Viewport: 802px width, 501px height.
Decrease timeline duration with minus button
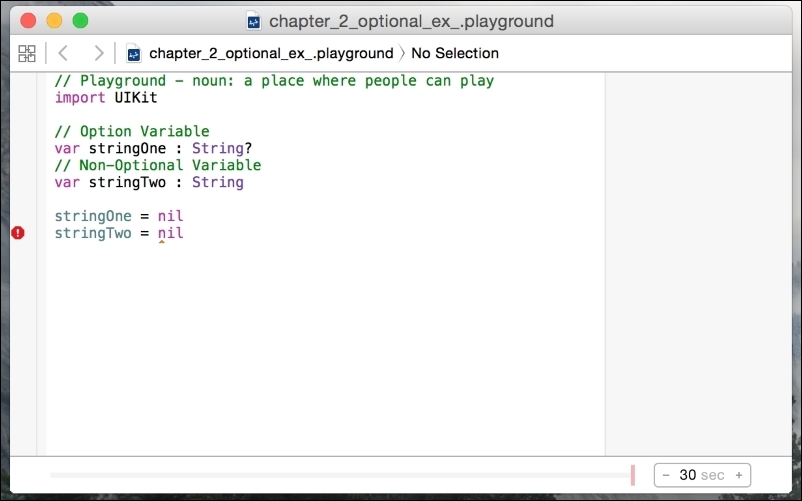(x=666, y=475)
